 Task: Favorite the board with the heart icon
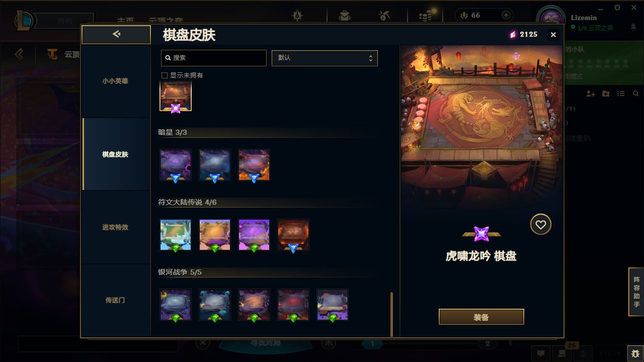[x=541, y=224]
